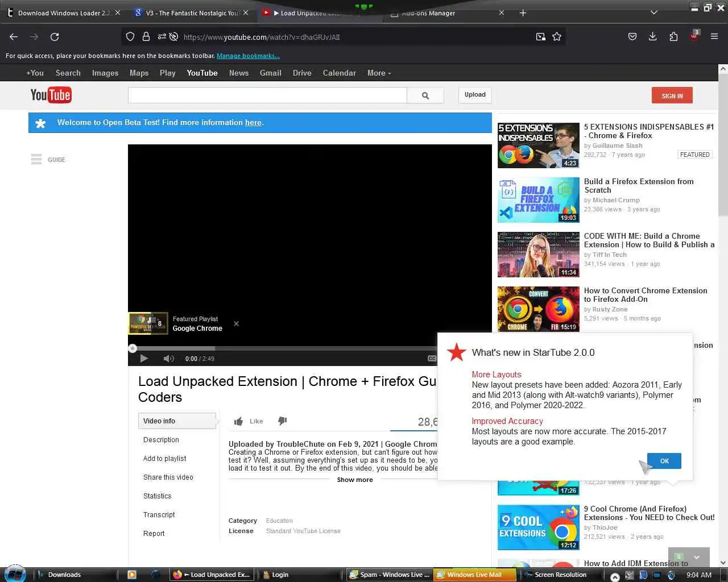Open 9 Cool Chrome Extensions thumbnail
Screen dimensions: 728x582
click(539, 527)
